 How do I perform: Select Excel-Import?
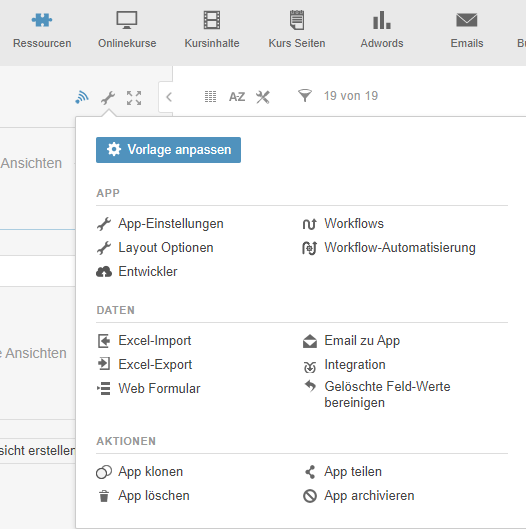144,341
